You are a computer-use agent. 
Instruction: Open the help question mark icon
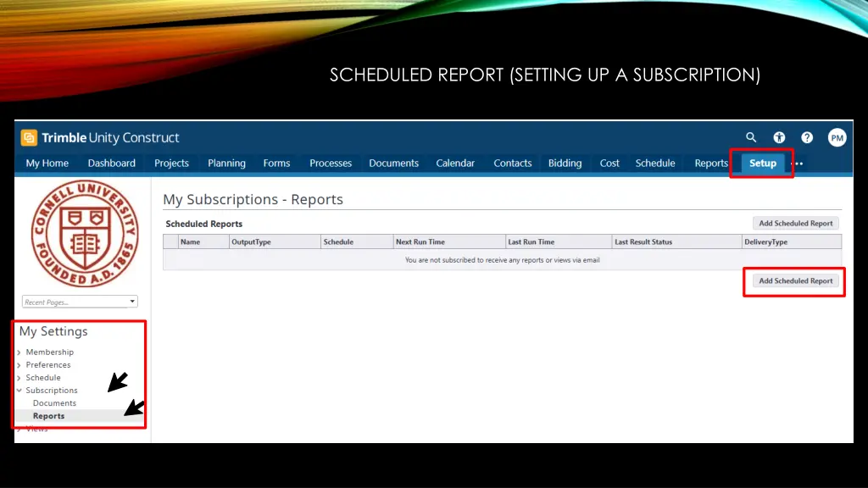[807, 137]
